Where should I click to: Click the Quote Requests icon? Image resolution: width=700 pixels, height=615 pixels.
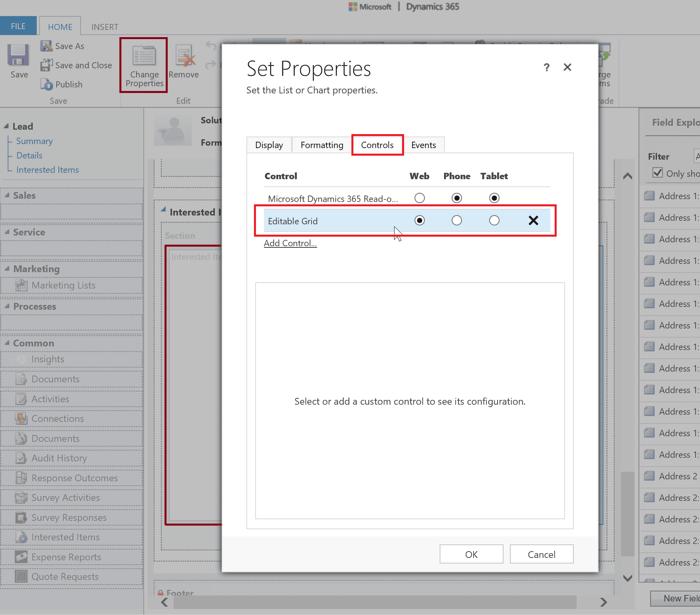[x=21, y=577]
